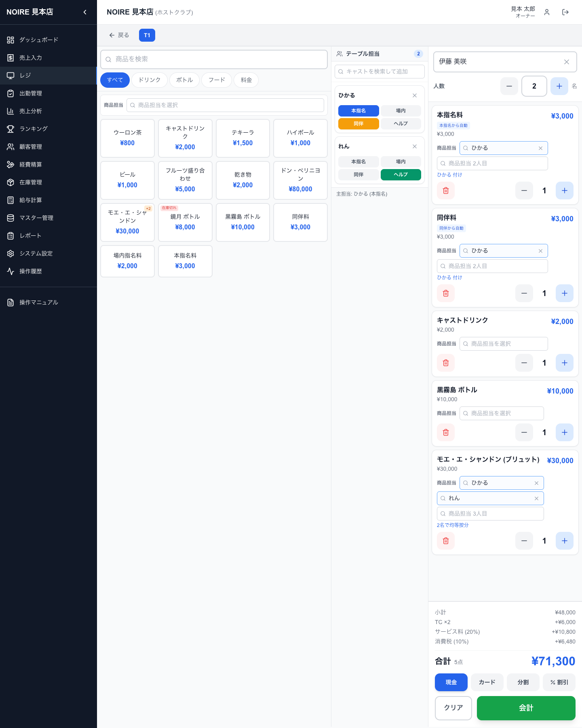Screen dimensions: 582x728
Task: Delete the モエ・エ・シャンドン order item
Action: click(446, 541)
